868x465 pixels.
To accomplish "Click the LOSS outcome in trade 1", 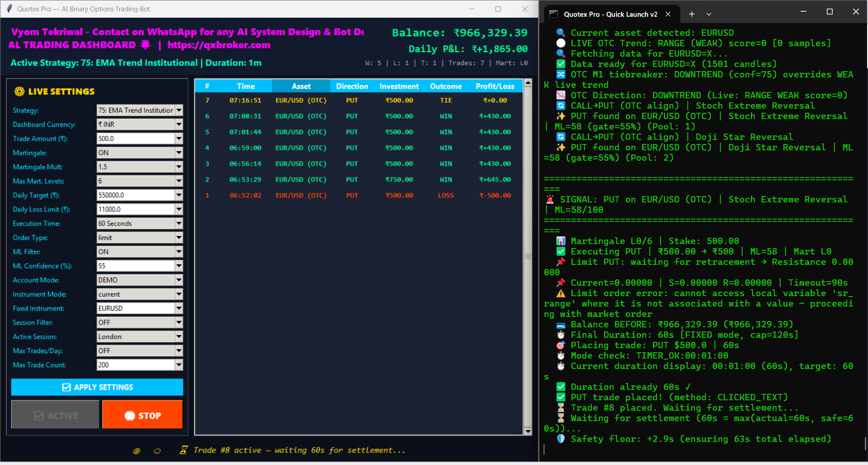I will (446, 196).
